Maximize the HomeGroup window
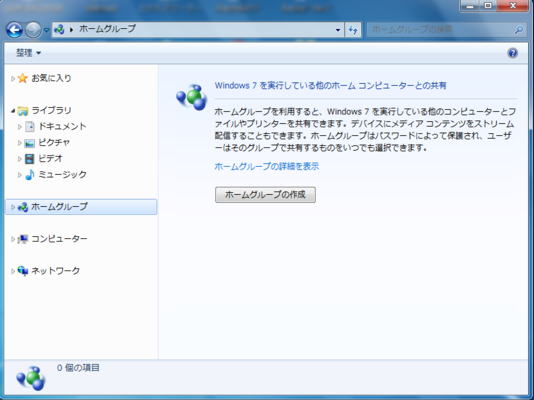The image size is (534, 400). click(488, 5)
